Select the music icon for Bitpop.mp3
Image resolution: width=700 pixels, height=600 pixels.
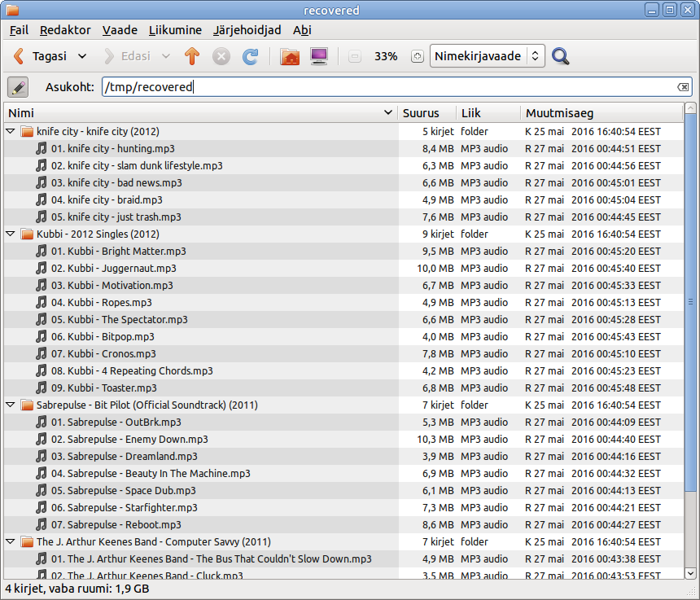click(x=41, y=336)
